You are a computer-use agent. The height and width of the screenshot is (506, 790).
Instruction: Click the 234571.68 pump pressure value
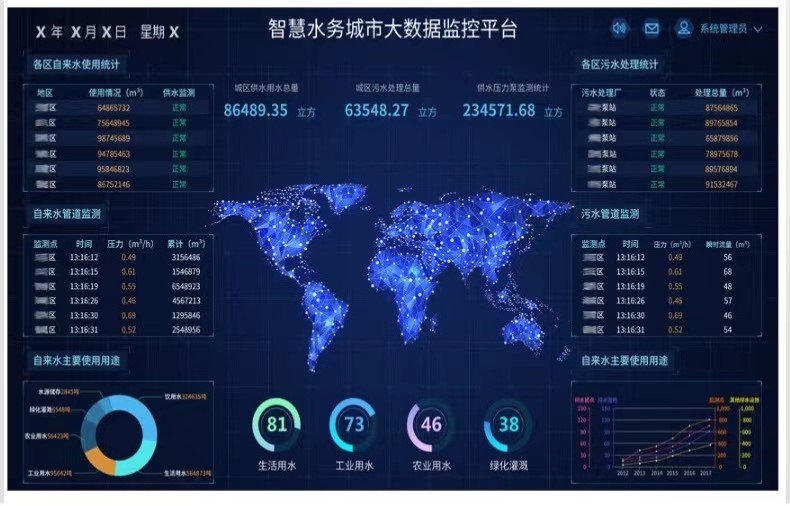tap(499, 110)
